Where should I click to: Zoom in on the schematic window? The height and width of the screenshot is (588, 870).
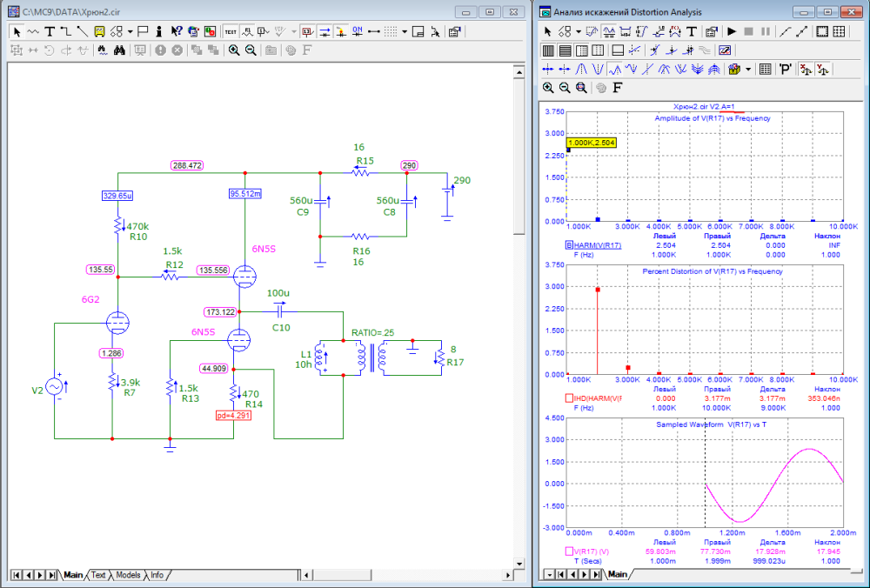[x=233, y=50]
